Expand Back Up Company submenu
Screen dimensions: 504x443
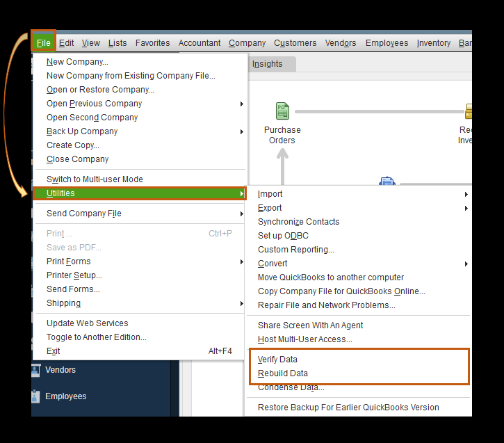(x=140, y=131)
